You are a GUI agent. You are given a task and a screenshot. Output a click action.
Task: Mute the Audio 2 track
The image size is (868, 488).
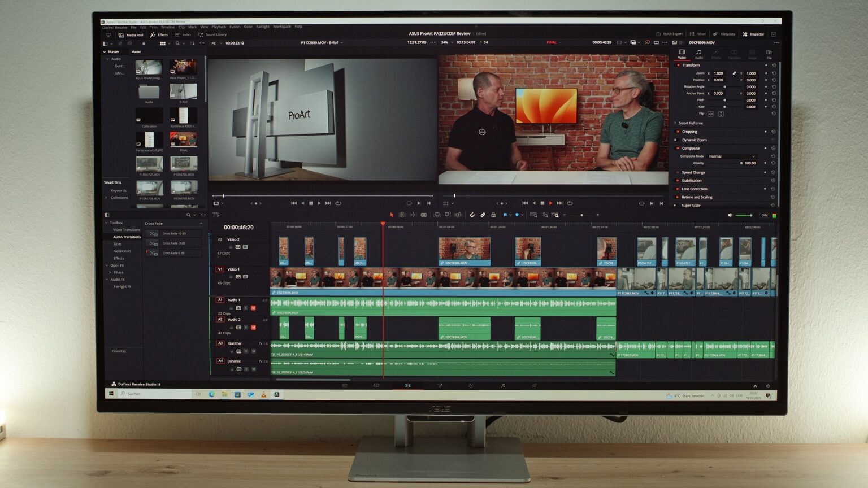click(x=253, y=327)
